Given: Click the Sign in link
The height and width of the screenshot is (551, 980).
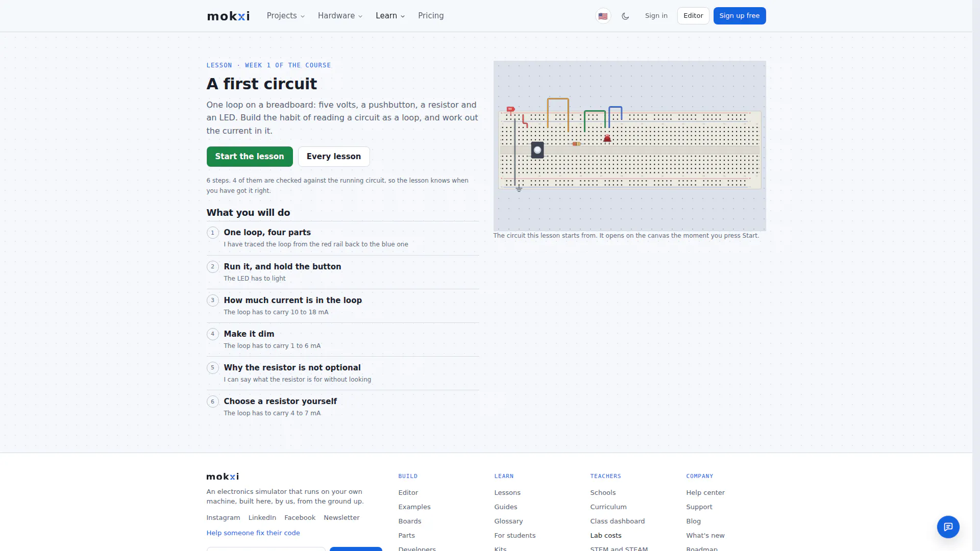Looking at the screenshot, I should click(656, 16).
